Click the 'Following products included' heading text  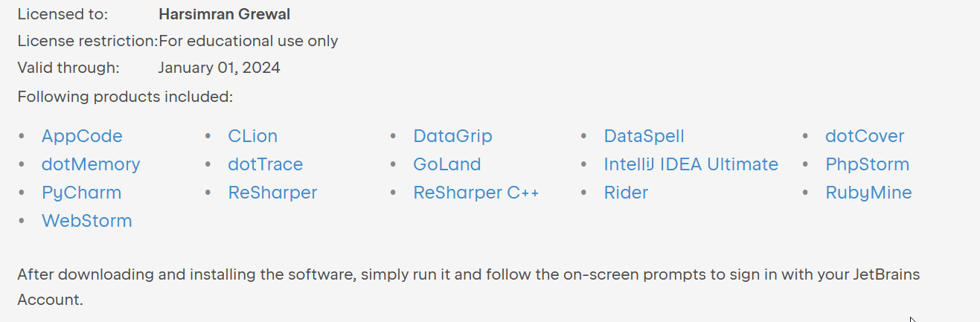pyautogui.click(x=125, y=97)
